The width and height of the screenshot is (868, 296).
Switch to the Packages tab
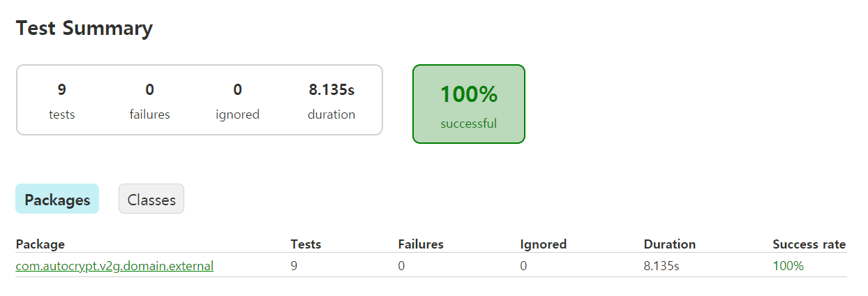point(57,200)
